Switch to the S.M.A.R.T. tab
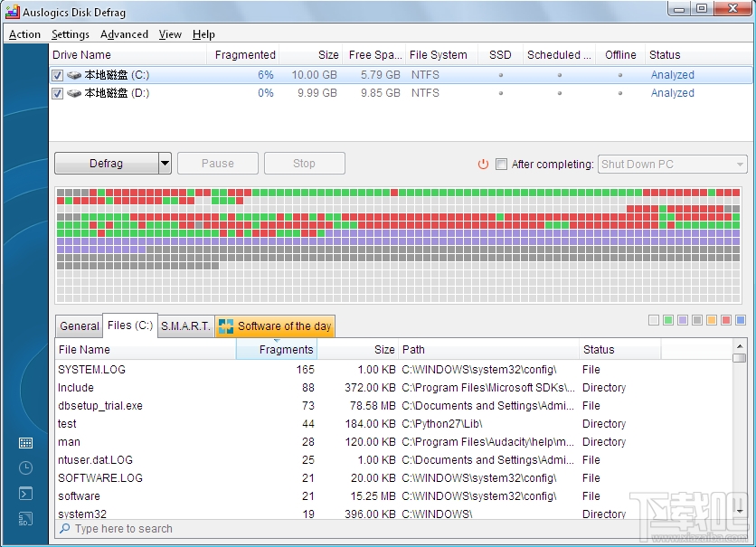 click(x=184, y=325)
